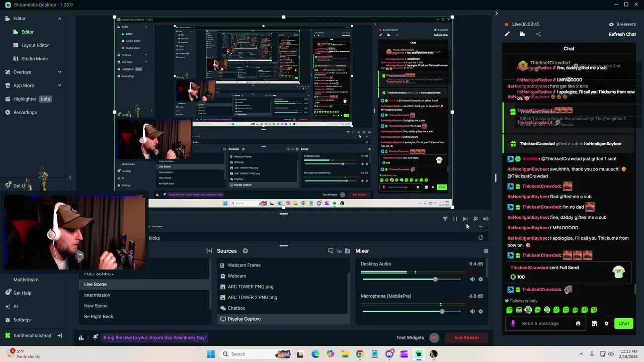Open the weather widget in taskbar
The image size is (644, 362).
click(23, 354)
